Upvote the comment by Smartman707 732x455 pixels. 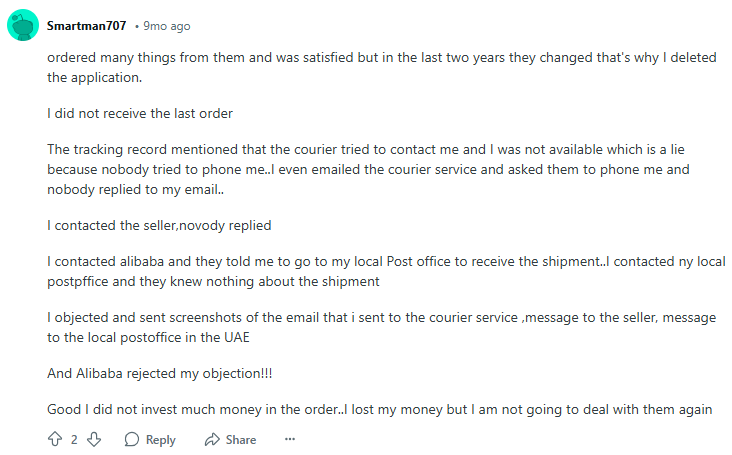click(x=55, y=439)
